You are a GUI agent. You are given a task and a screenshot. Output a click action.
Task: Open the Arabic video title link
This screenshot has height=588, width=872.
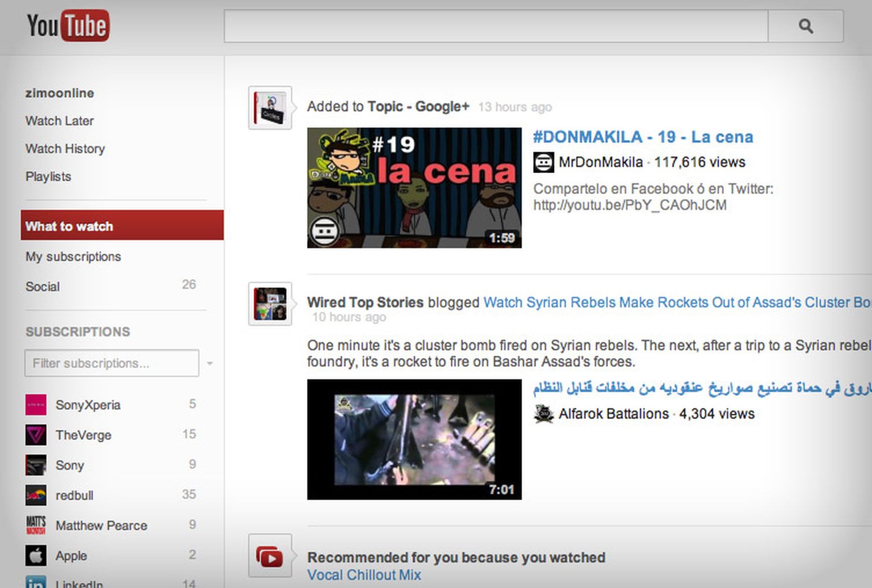(x=702, y=389)
